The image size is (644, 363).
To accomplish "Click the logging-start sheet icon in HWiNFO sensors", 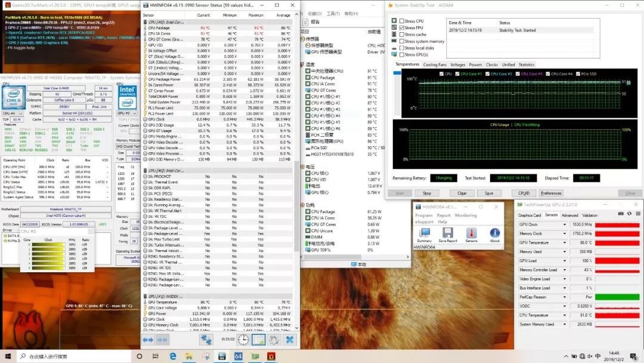I will click(258, 340).
